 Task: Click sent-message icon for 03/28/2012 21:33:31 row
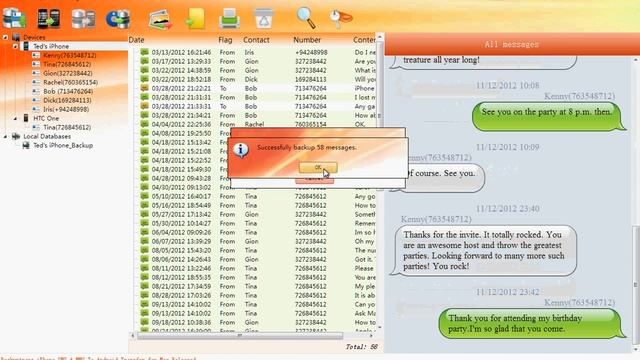coord(144,106)
